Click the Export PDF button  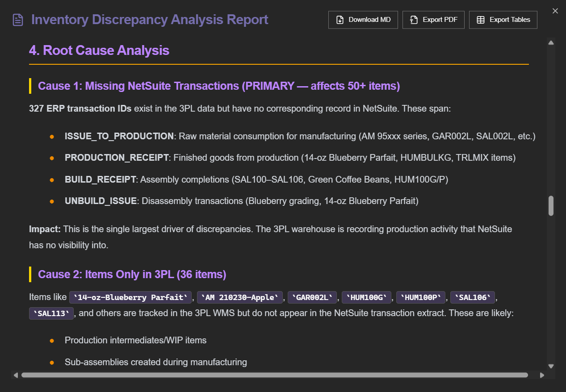(x=433, y=20)
